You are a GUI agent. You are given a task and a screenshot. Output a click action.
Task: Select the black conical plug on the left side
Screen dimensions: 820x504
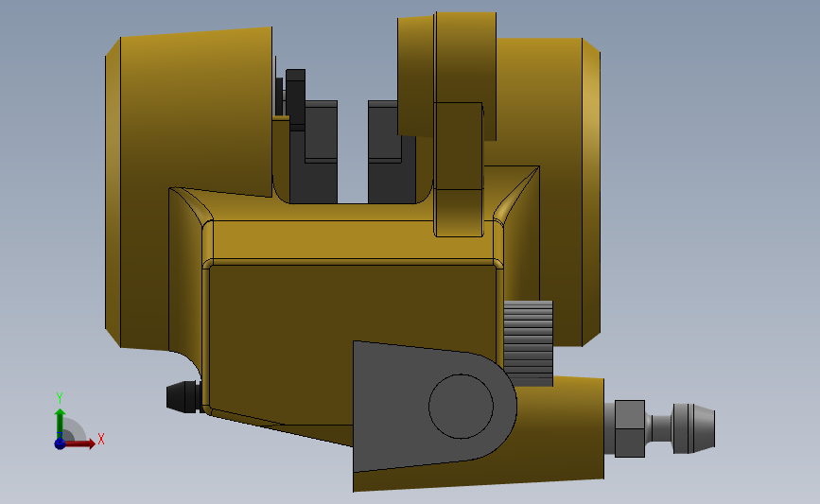183,397
